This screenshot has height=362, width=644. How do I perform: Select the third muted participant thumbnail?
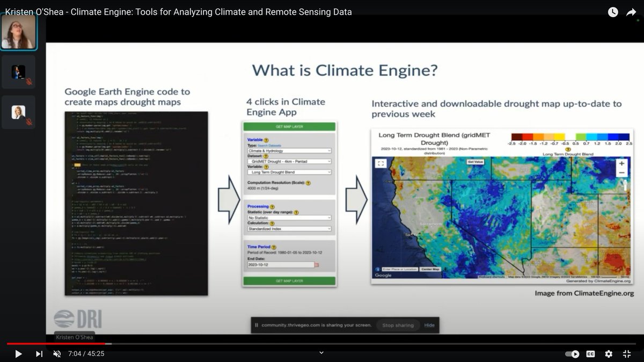click(x=19, y=112)
